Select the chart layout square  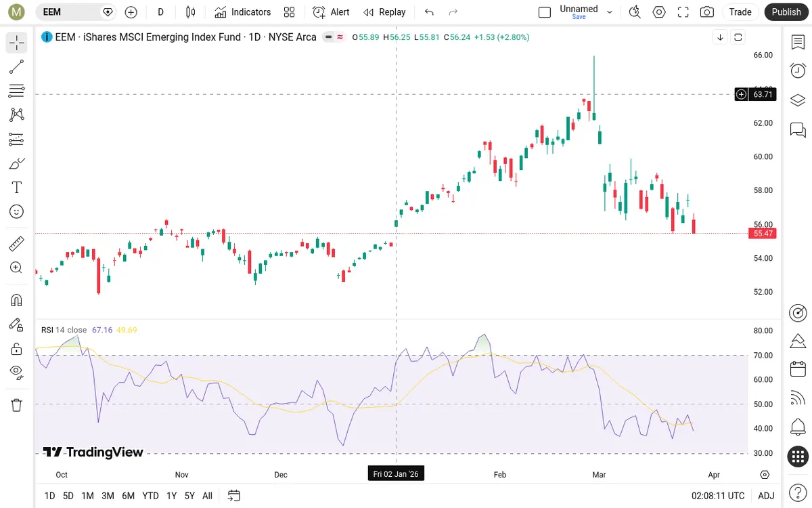(545, 12)
